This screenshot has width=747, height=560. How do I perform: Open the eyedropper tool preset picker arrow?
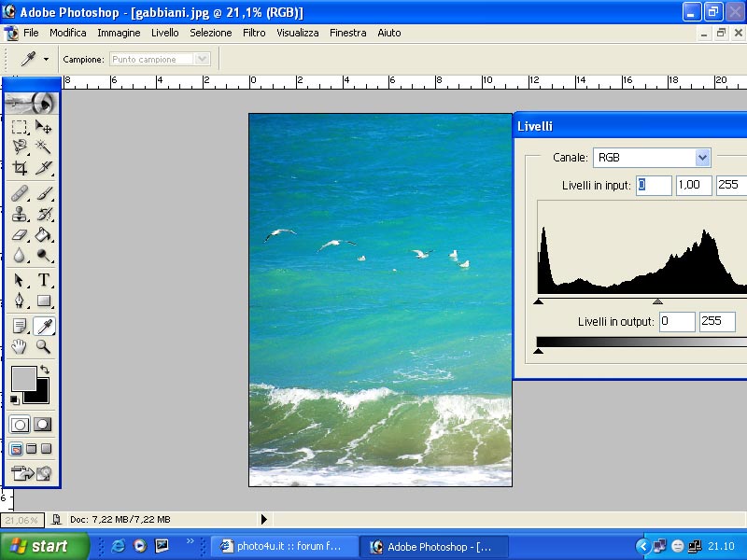click(x=46, y=59)
